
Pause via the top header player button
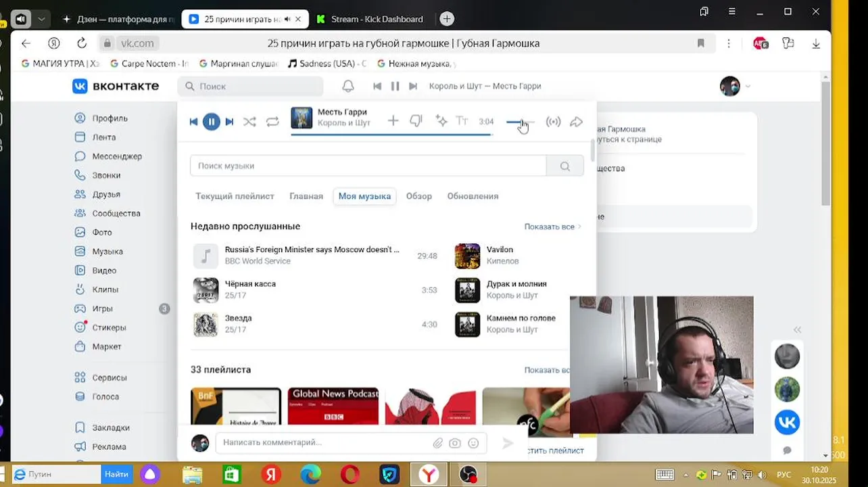[x=395, y=86]
